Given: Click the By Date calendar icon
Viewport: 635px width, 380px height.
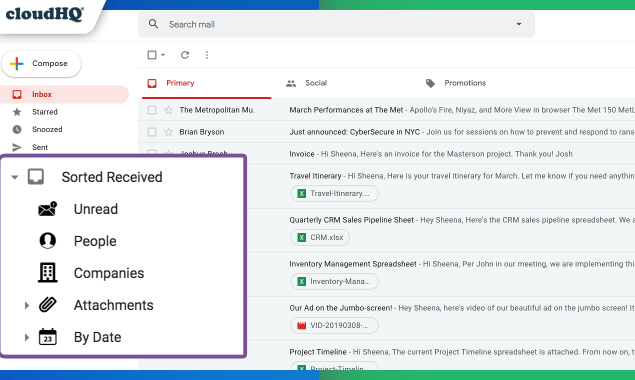Looking at the screenshot, I should (47, 337).
